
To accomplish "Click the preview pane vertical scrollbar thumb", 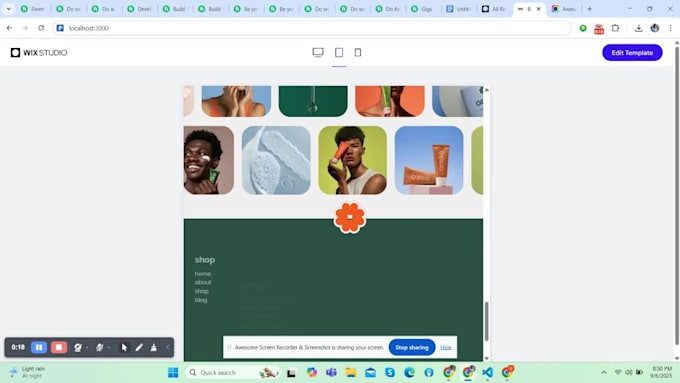I will click(486, 321).
